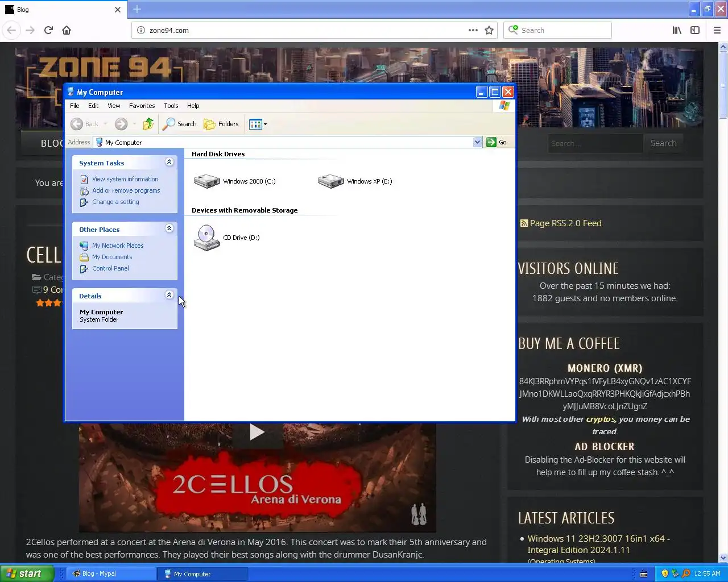Open the browser Library icon

677,30
